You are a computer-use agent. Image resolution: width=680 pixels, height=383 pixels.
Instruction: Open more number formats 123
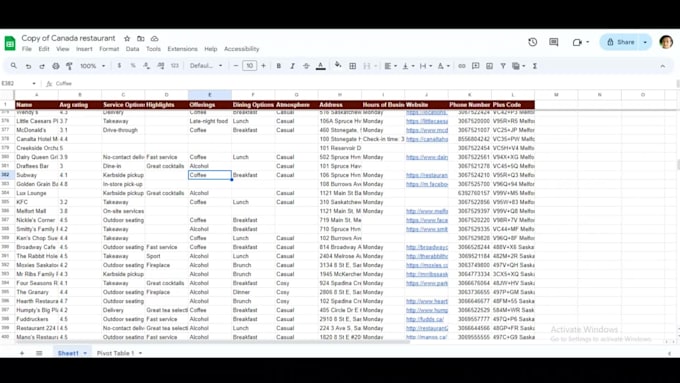(175, 66)
